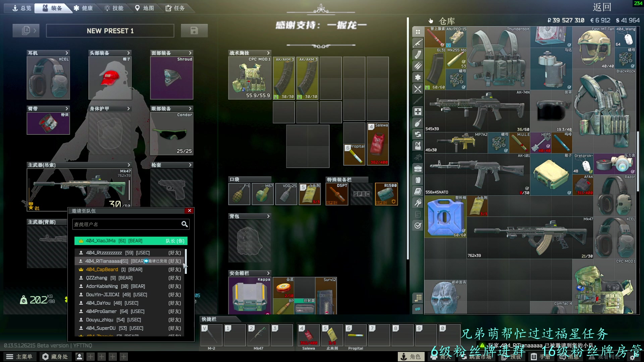Switch to the 技能 skills tab
Image resolution: width=644 pixels, height=362 pixels.
pos(114,8)
